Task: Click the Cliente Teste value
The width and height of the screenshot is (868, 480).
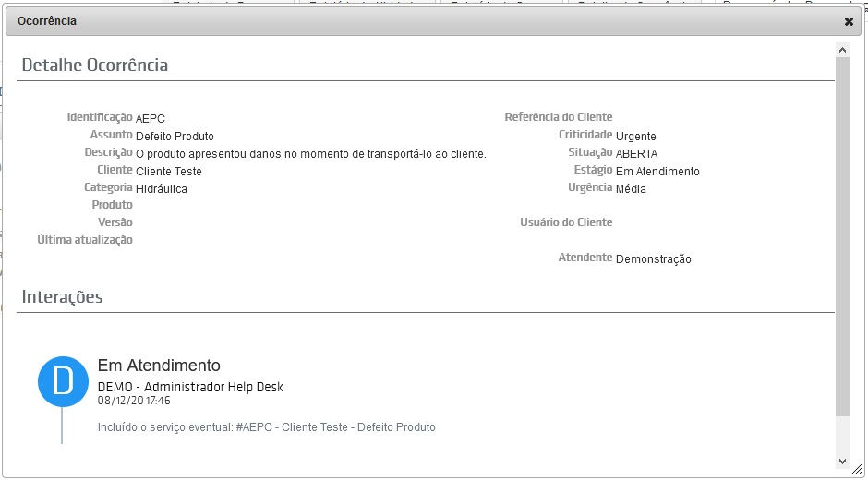Action: 168,172
